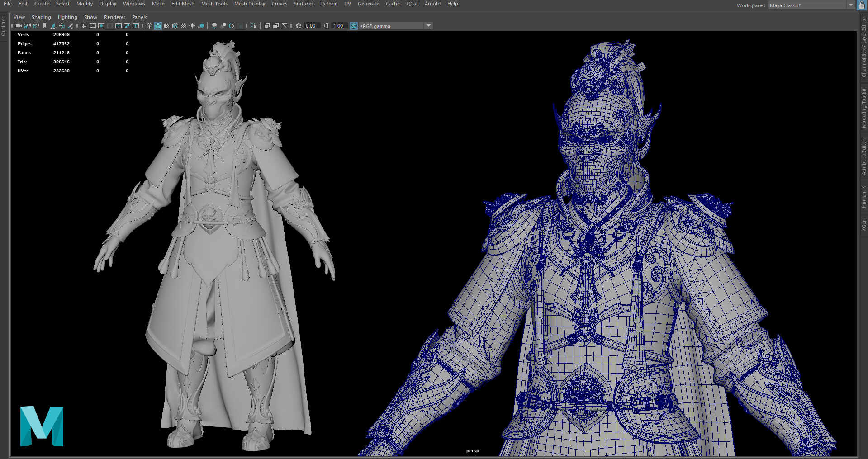Switch to Wireframe display cube icon
The image size is (868, 459).
(x=149, y=26)
